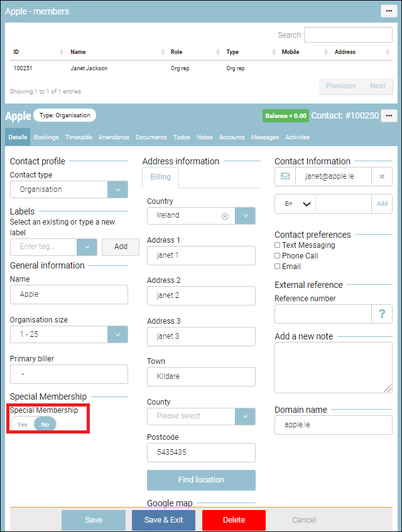Clear the Ireland country selection
402x532 pixels.
tap(225, 215)
